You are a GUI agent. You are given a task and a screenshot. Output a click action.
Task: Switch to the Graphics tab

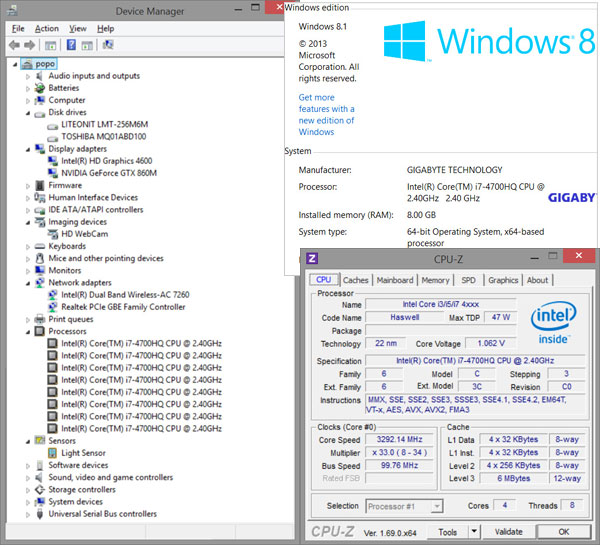[503, 280]
